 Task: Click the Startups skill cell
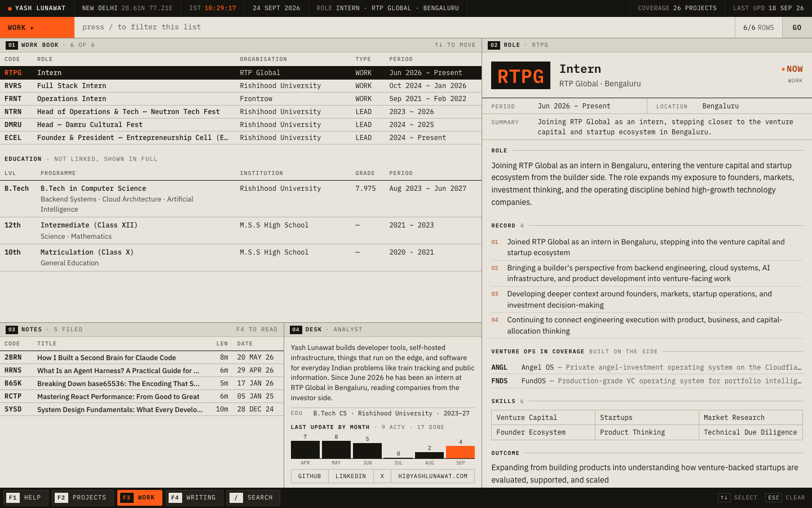tap(647, 418)
